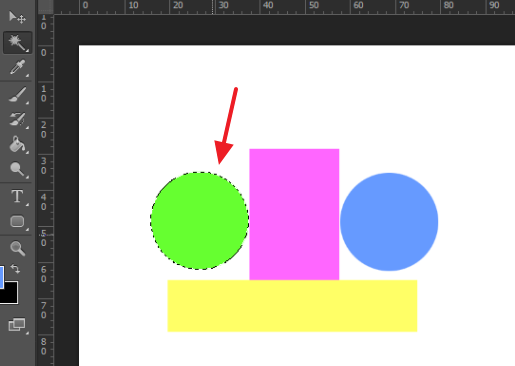This screenshot has width=515, height=366.
Task: Click the magenta rectangle on canvas
Action: tap(294, 214)
